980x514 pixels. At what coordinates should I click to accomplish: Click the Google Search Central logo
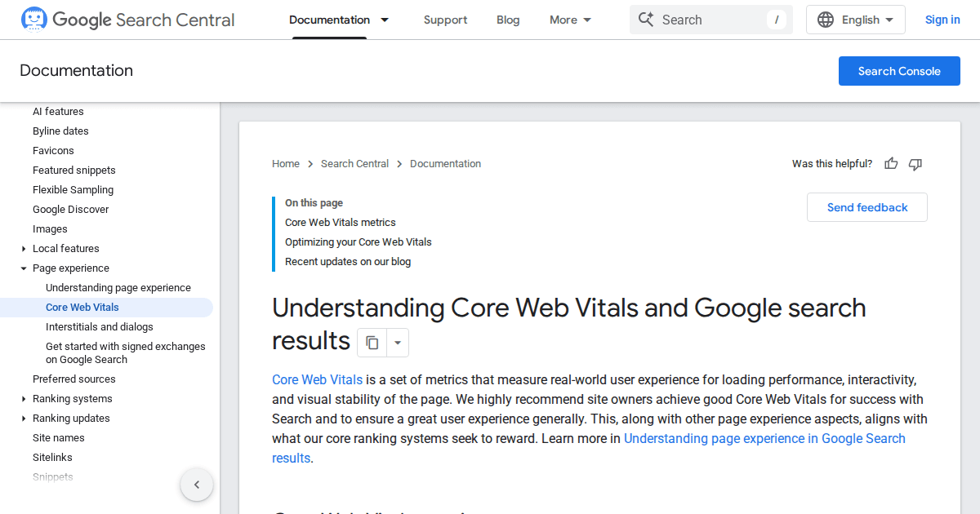point(127,20)
